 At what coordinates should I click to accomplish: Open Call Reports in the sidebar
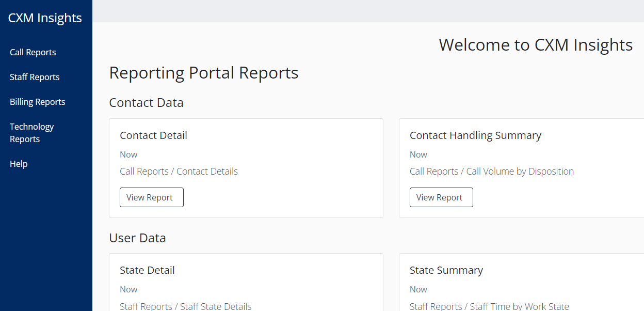(x=33, y=52)
